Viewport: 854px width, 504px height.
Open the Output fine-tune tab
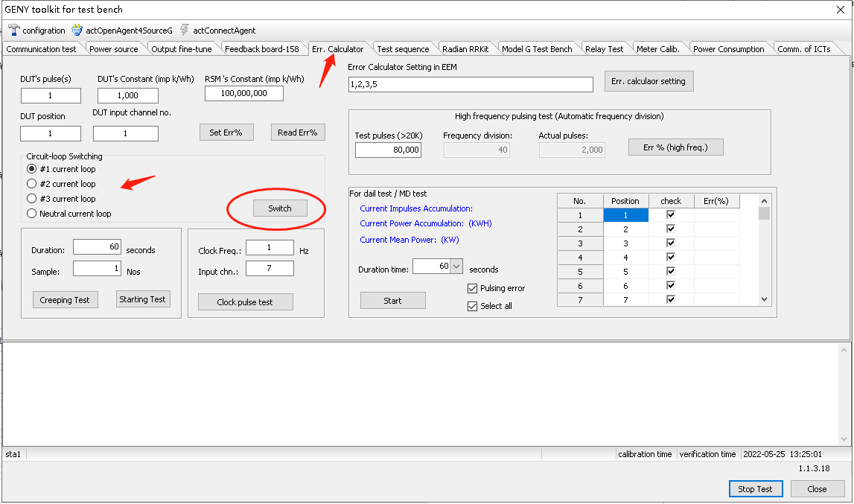(182, 49)
